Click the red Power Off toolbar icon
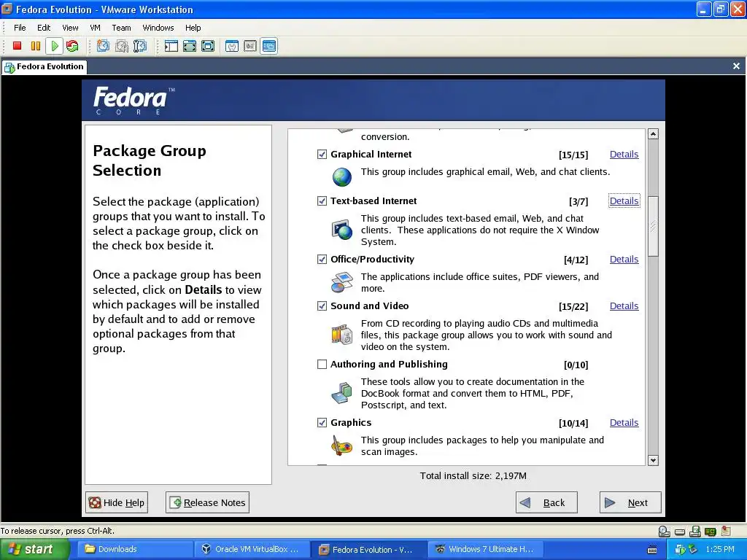Image resolution: width=747 pixels, height=560 pixels. pos(18,46)
